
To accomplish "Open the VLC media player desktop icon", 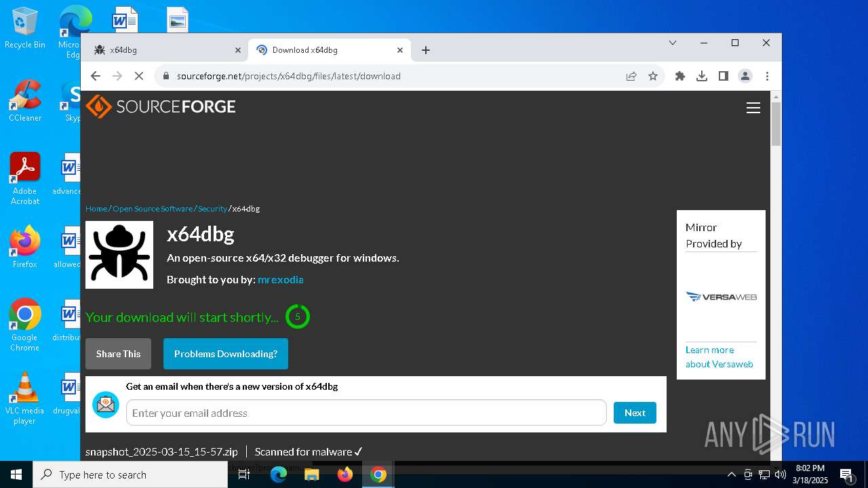I will click(x=25, y=398).
